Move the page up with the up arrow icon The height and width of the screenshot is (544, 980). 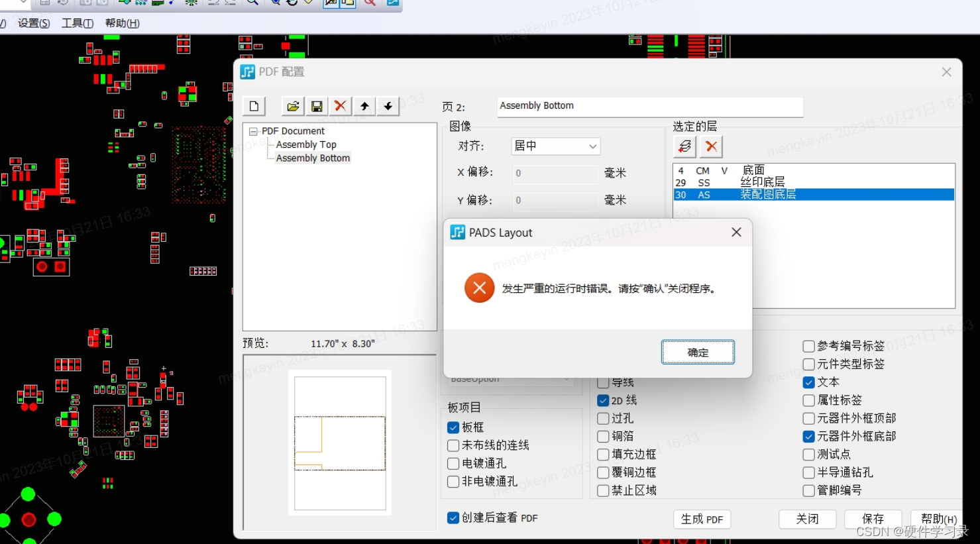(364, 106)
